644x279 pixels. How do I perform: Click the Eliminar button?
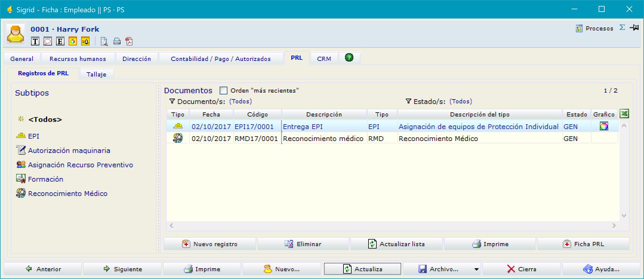(x=303, y=244)
